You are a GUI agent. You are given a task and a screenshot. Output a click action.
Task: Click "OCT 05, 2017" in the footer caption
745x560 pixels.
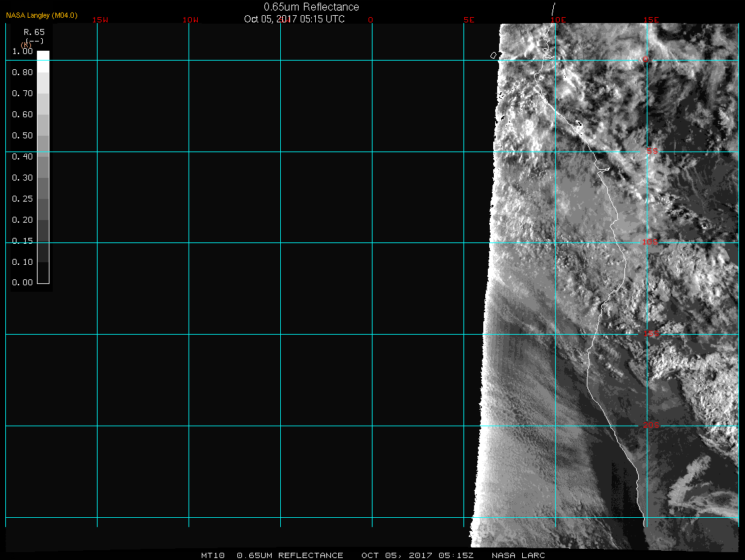click(x=397, y=555)
